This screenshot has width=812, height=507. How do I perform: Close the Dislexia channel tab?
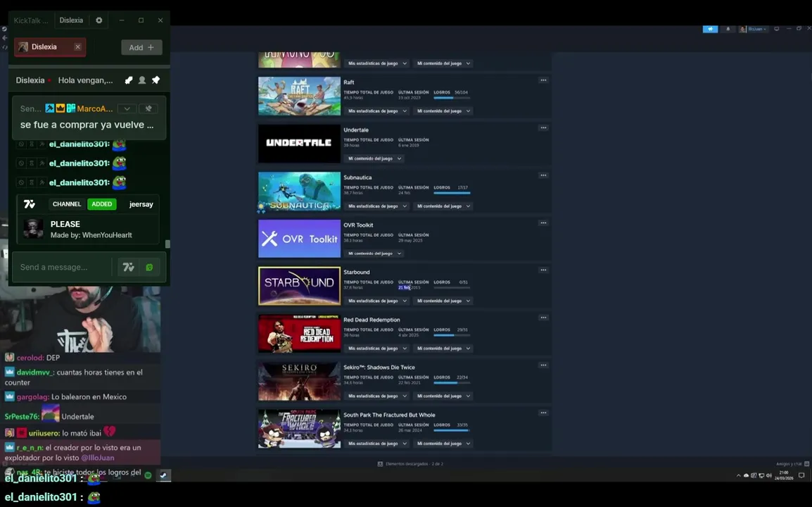(77, 46)
